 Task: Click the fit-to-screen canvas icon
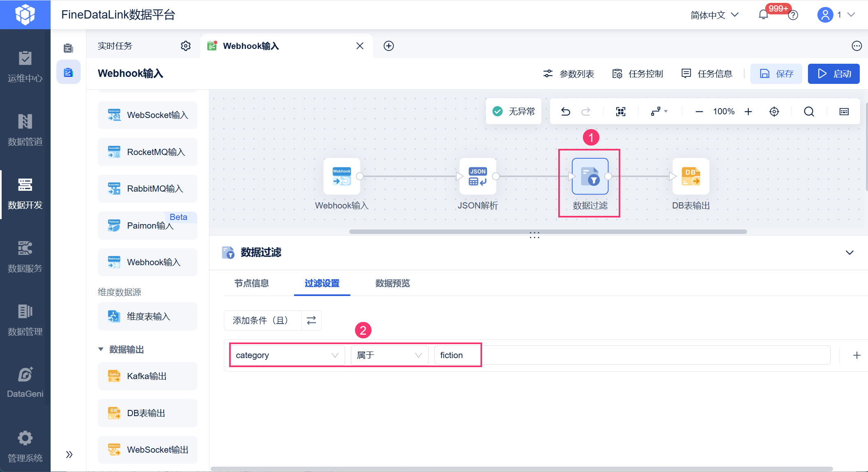point(620,111)
